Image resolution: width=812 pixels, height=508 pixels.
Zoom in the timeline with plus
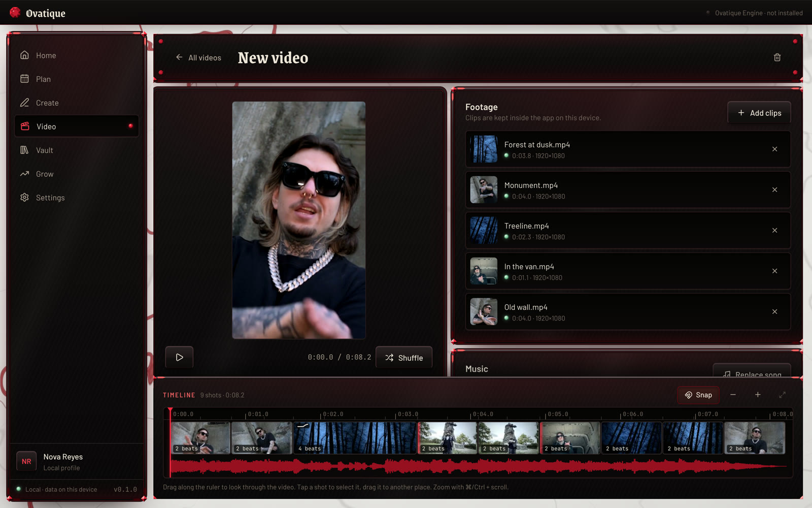point(758,395)
